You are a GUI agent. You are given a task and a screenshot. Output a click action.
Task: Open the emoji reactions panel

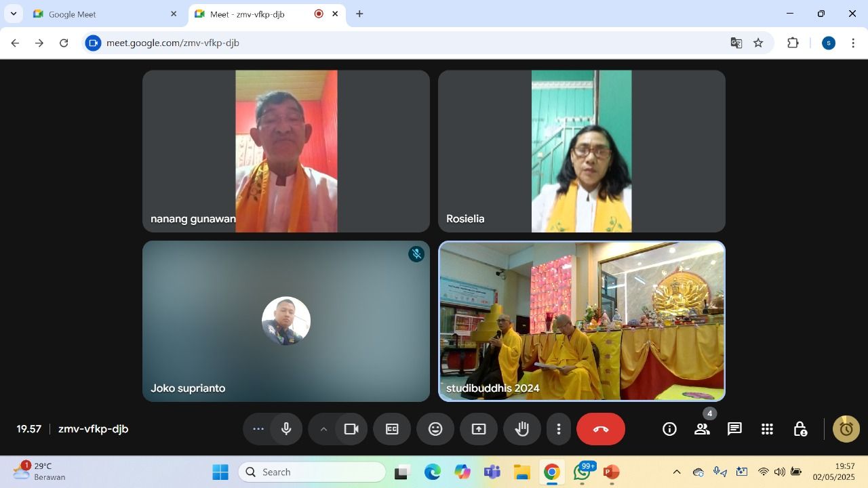pos(435,429)
